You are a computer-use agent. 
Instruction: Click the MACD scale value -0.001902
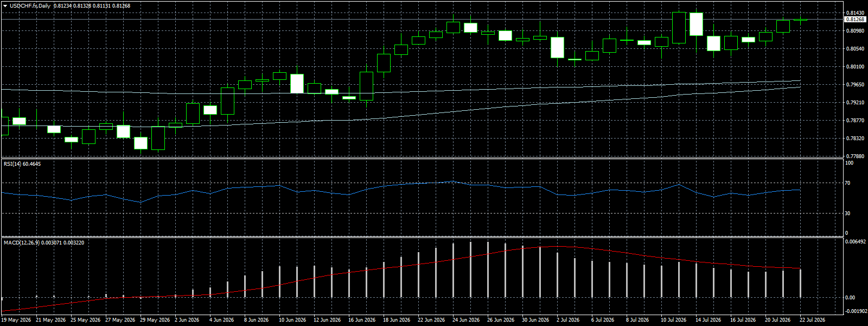856,311
